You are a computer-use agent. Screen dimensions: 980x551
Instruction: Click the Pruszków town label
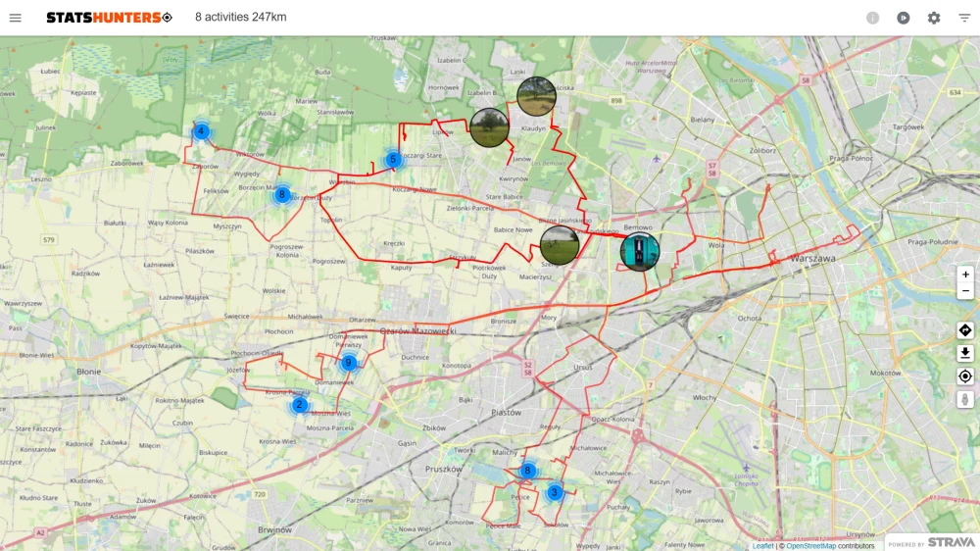tap(444, 469)
